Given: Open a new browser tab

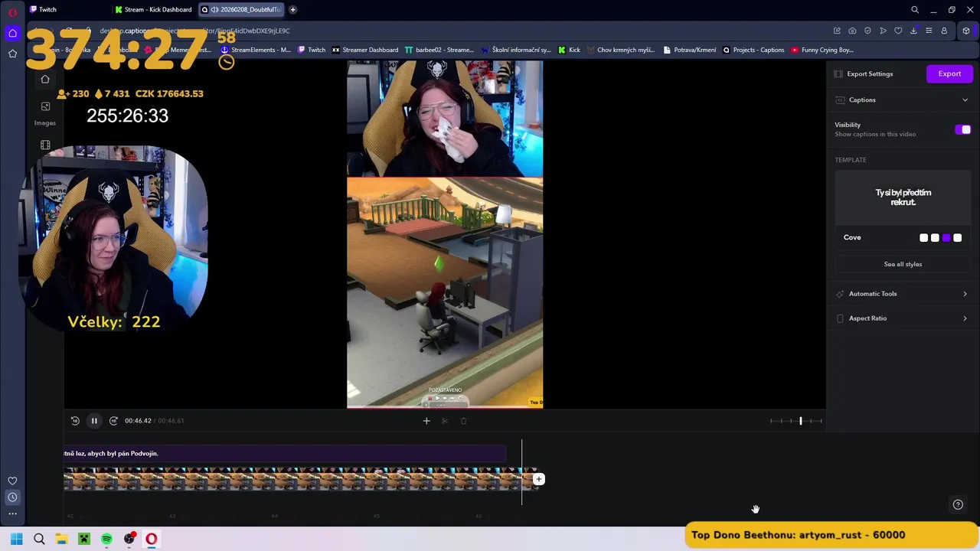Looking at the screenshot, I should [292, 10].
